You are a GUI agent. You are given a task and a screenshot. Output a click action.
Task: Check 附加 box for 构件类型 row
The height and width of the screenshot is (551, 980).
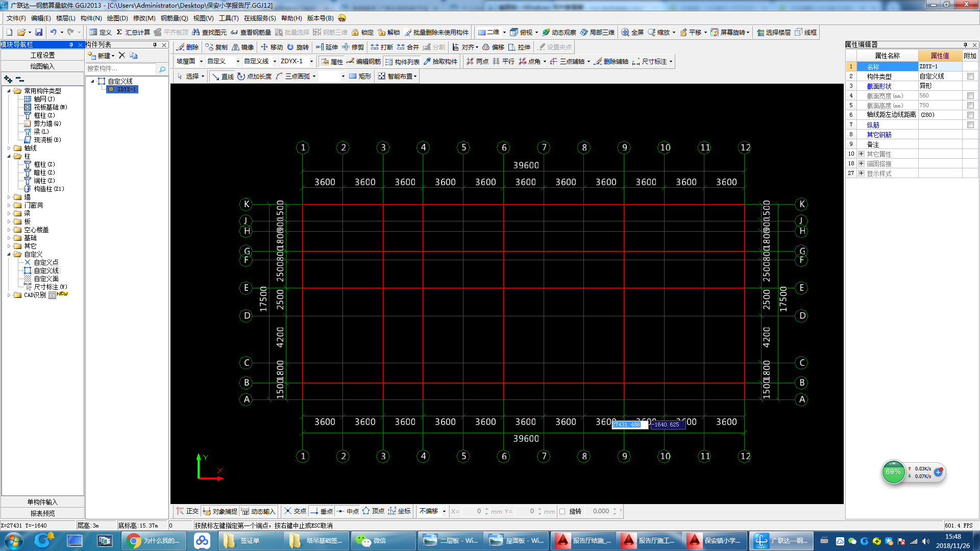click(970, 76)
